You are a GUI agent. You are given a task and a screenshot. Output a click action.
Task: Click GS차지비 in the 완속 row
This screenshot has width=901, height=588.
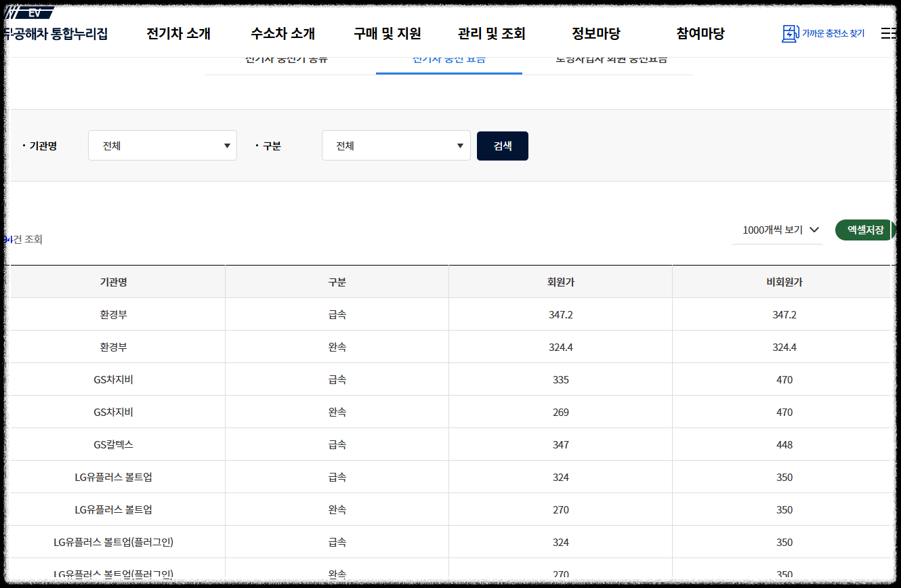pyautogui.click(x=113, y=413)
